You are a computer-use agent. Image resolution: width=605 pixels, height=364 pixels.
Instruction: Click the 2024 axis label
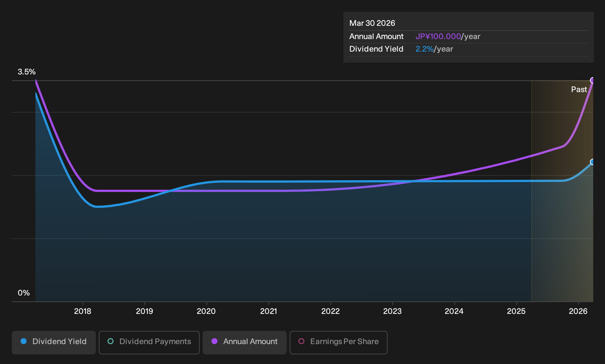tap(454, 311)
